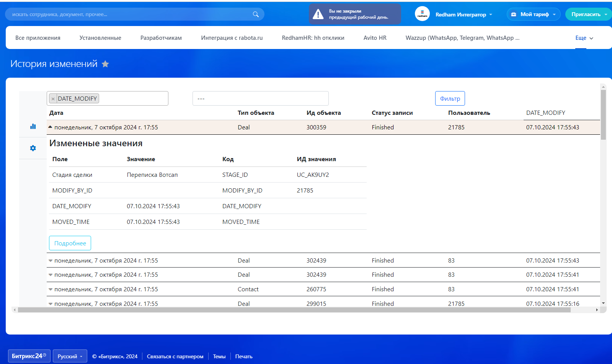
Task: Click the briefcase icon in Мой тариф
Action: 514,14
